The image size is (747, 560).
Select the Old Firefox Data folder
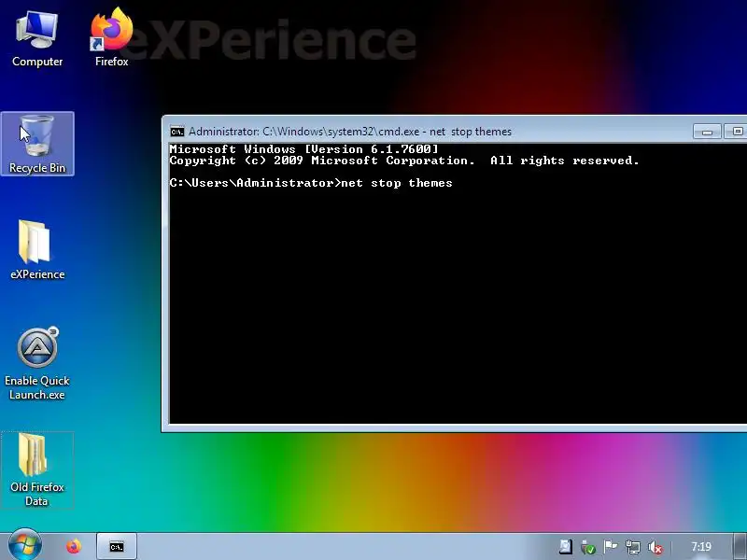(x=37, y=470)
